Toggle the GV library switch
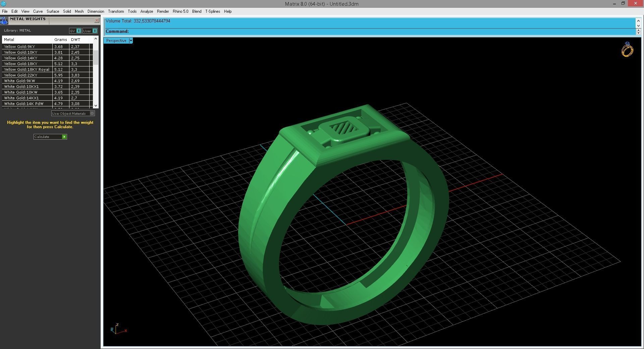644x349 pixels. [75, 31]
